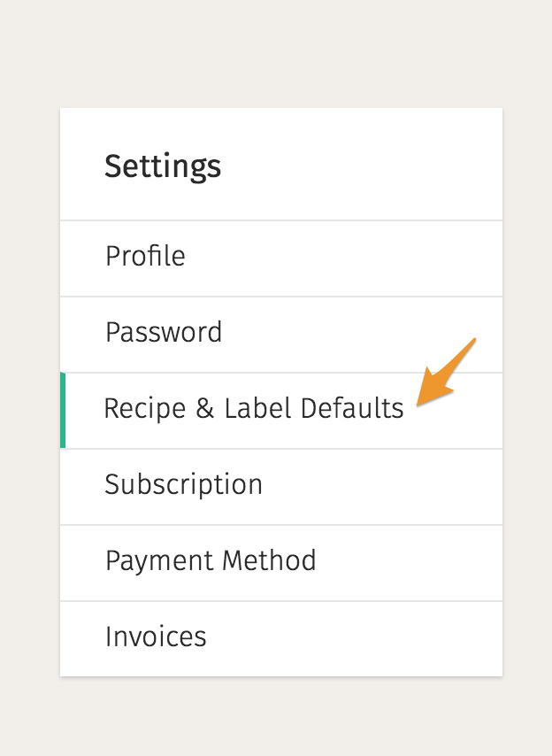This screenshot has height=756, width=552.
Task: Click the Password link text
Action: 164,332
